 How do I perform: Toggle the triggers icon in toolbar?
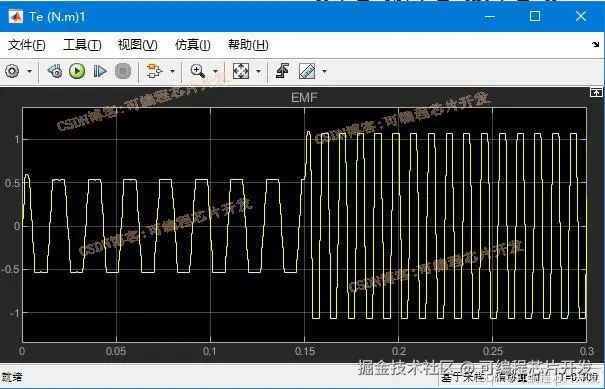pos(282,71)
